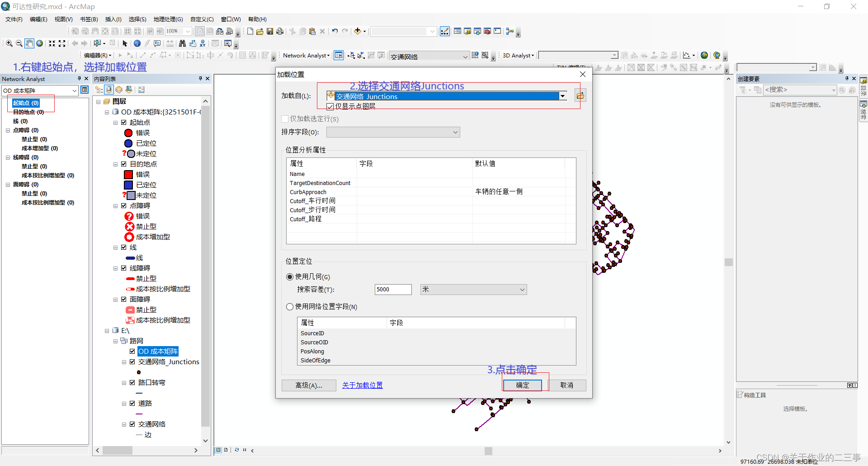Click the Network Identify tool icon
The width and height of the screenshot is (868, 466).
pos(475,55)
